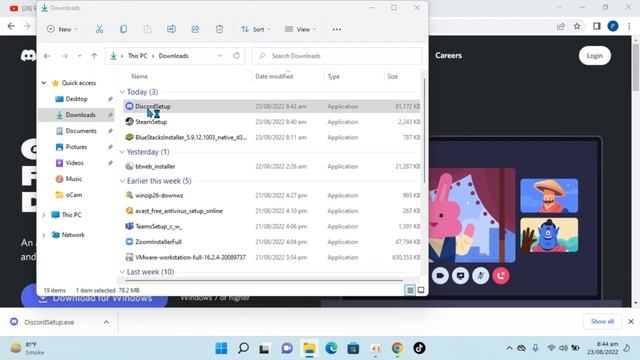Collapse the Last week (10) group
The image size is (640, 360).
pos(122,272)
